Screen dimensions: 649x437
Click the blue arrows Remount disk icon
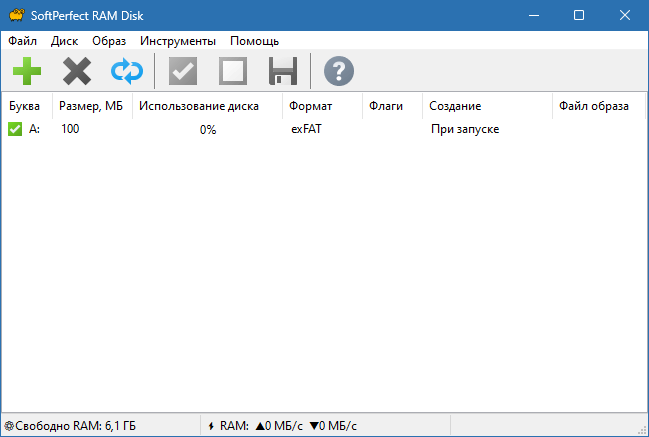point(127,71)
